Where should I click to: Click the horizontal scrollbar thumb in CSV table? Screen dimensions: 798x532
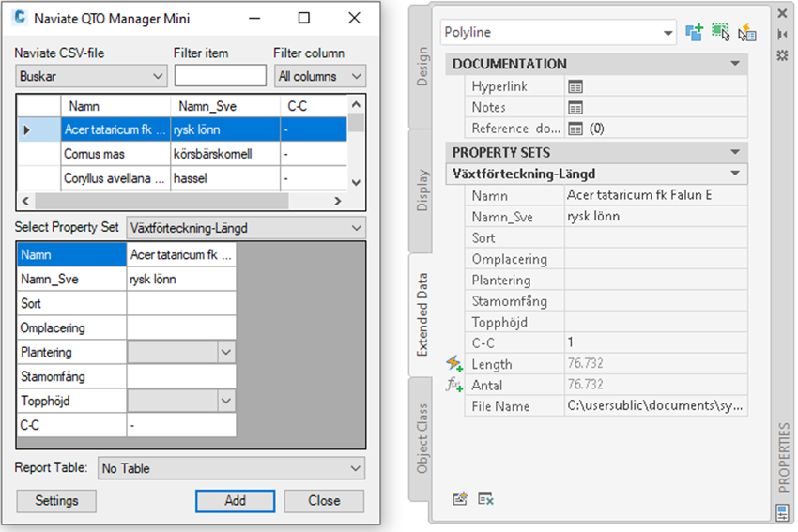(x=161, y=201)
